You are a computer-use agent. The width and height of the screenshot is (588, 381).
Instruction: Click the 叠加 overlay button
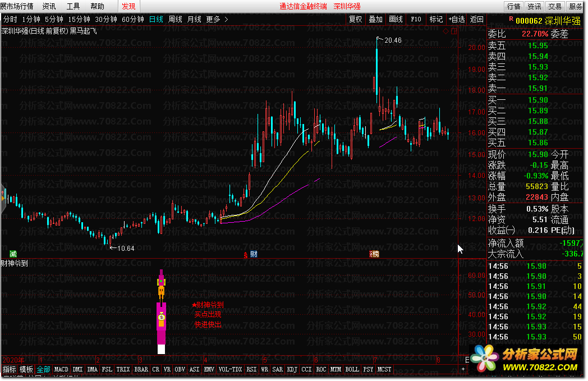(x=375, y=19)
